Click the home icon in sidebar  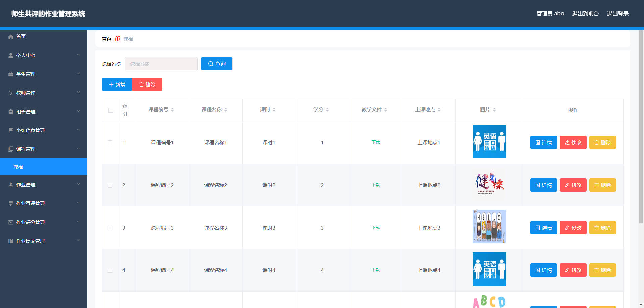[11, 37]
